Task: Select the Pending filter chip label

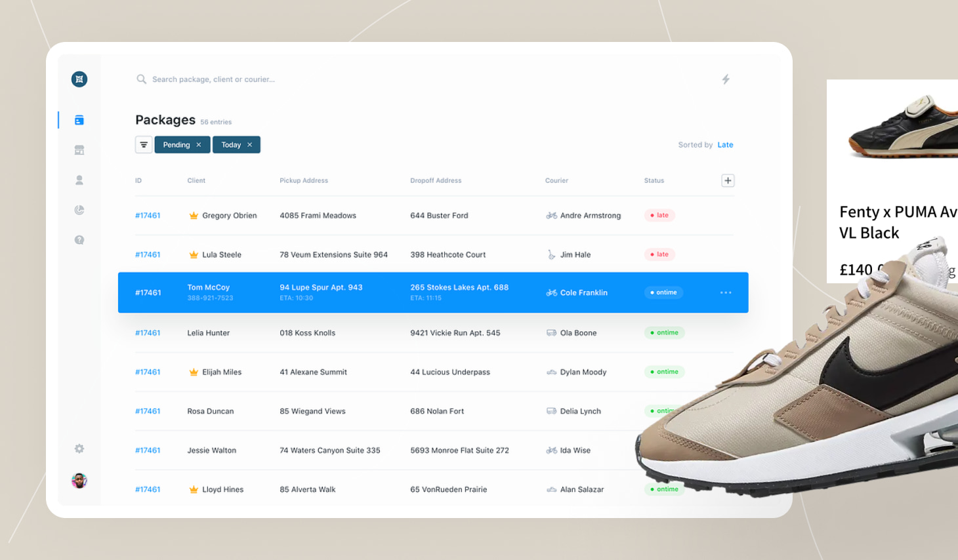Action: pos(177,145)
